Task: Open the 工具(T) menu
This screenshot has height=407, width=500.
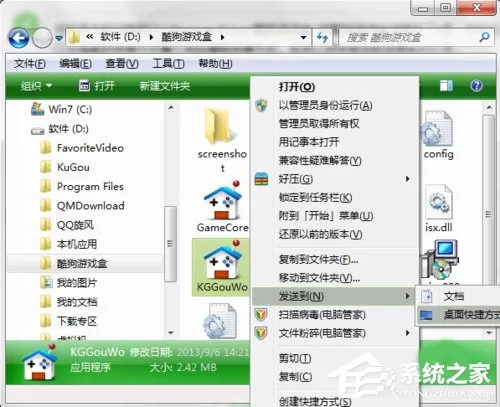Action: [x=168, y=63]
